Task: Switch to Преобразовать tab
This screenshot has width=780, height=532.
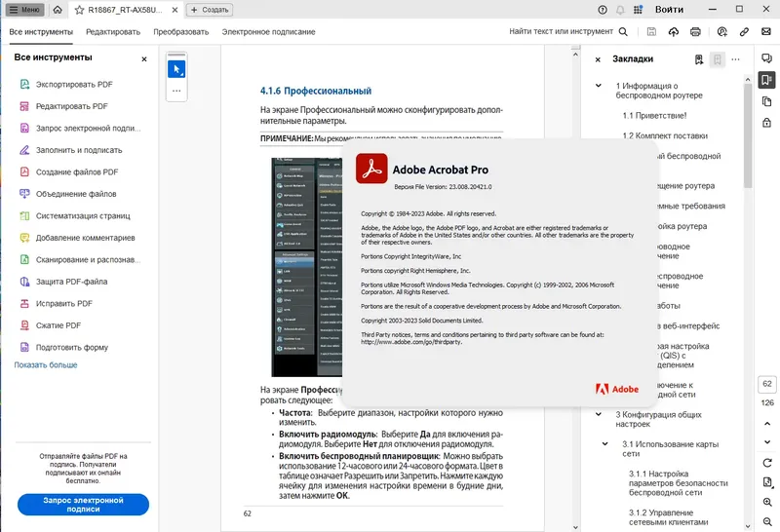Action: pos(181,32)
